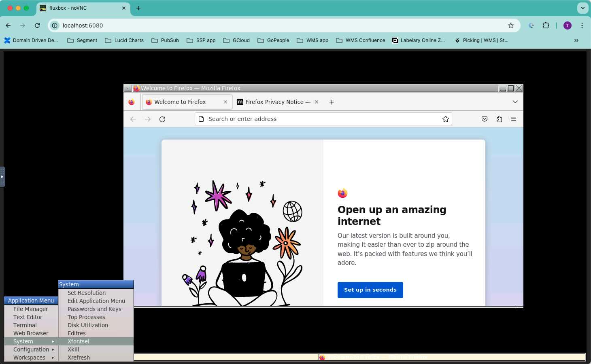Screen dimensions: 591x364
Task: Open the Firefox extensions icon
Action: coord(499,119)
